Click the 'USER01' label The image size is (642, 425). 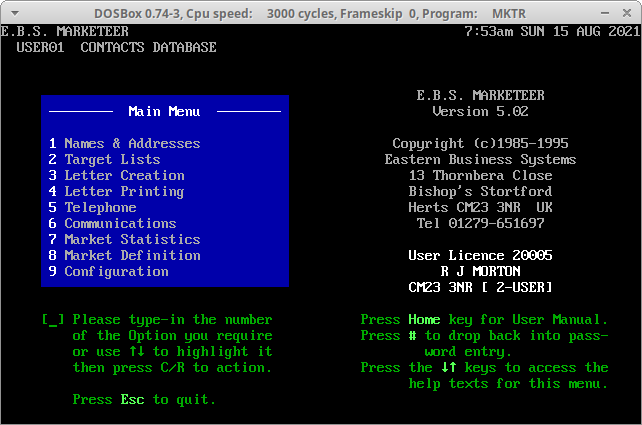pyautogui.click(x=40, y=47)
